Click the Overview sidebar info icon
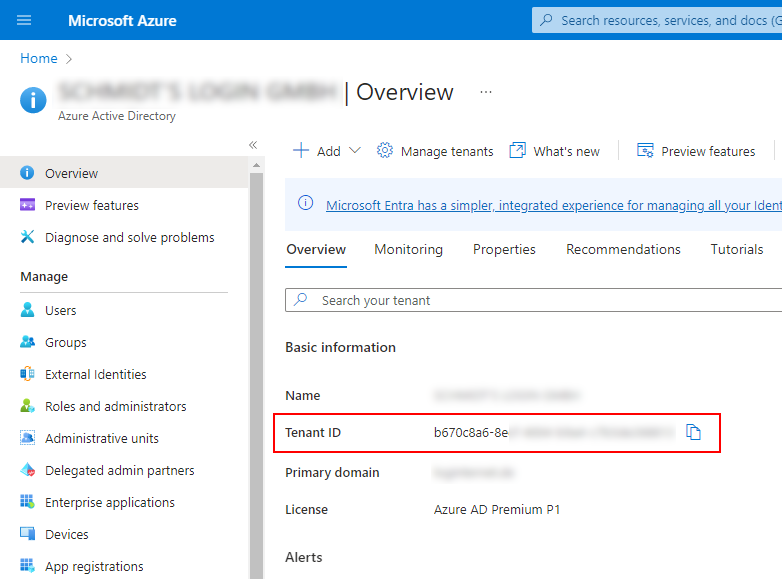 tap(27, 173)
